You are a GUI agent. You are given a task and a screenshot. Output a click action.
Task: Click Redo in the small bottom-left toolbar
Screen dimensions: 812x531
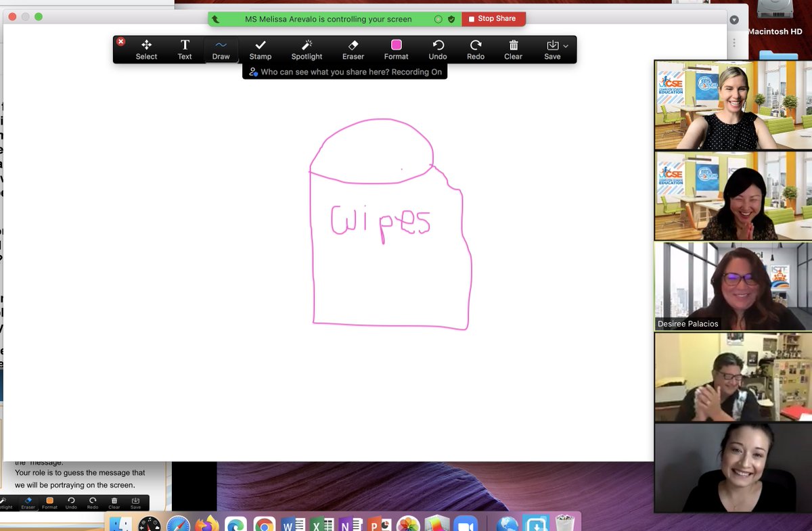tap(93, 503)
